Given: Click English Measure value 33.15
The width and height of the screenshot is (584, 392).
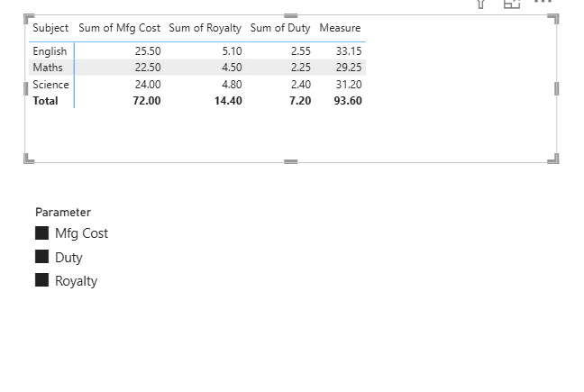Looking at the screenshot, I should click(x=349, y=51).
